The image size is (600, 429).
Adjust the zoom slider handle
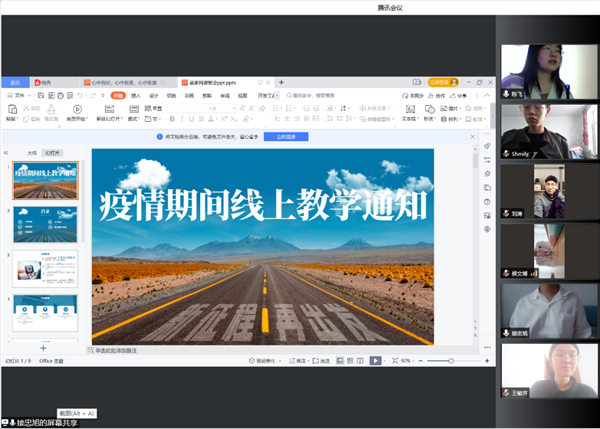[451, 360]
